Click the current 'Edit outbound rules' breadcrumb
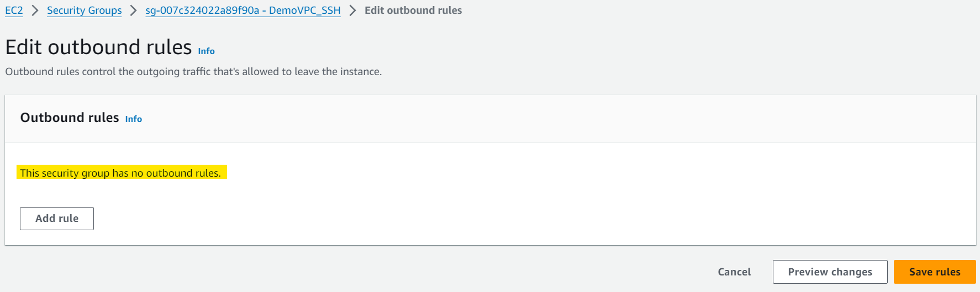The width and height of the screenshot is (980, 292). click(x=413, y=10)
